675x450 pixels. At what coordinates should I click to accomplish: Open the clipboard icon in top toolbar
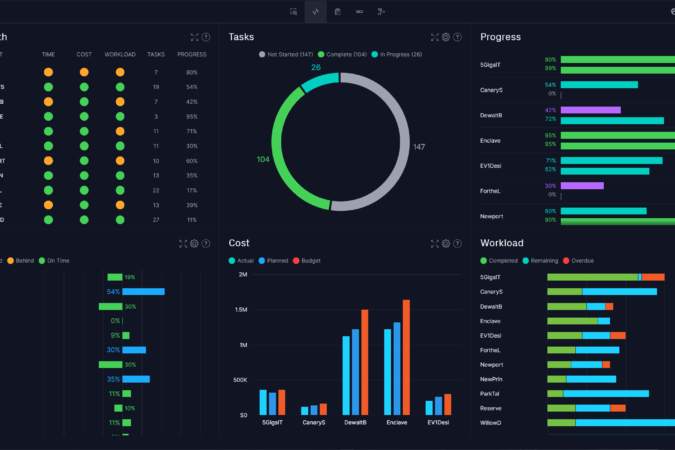pos(338,12)
